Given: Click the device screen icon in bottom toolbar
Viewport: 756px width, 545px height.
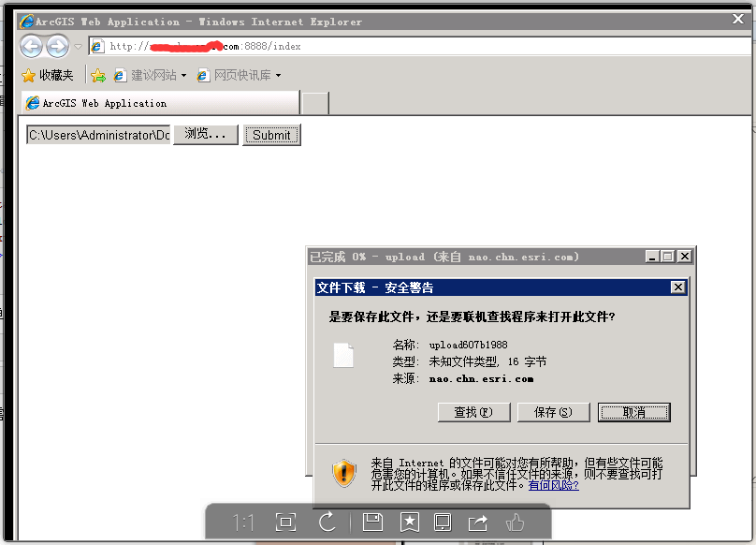Looking at the screenshot, I should (x=444, y=522).
